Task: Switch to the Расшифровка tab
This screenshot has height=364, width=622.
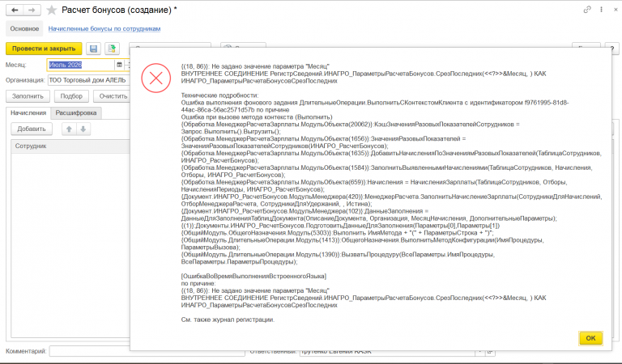Action: pos(76,113)
